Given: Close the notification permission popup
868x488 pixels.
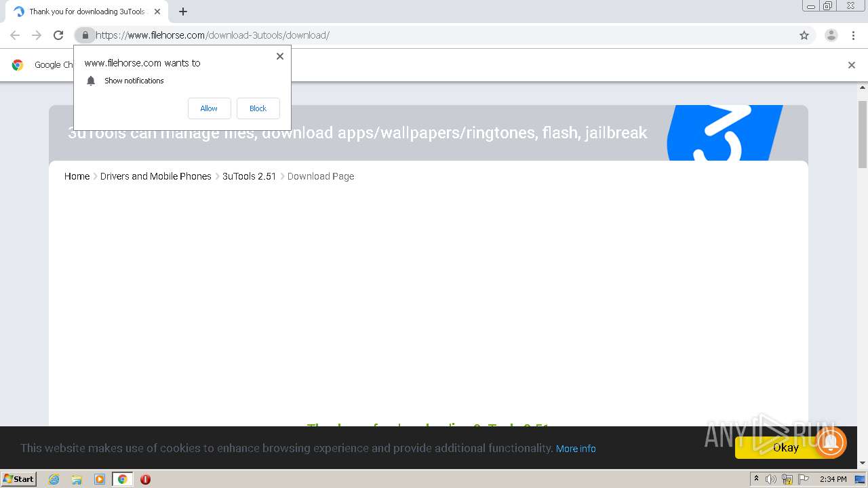Looking at the screenshot, I should 280,56.
